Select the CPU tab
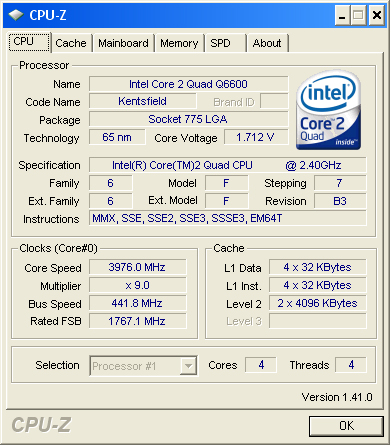This screenshot has height=446, width=391. 29,42
